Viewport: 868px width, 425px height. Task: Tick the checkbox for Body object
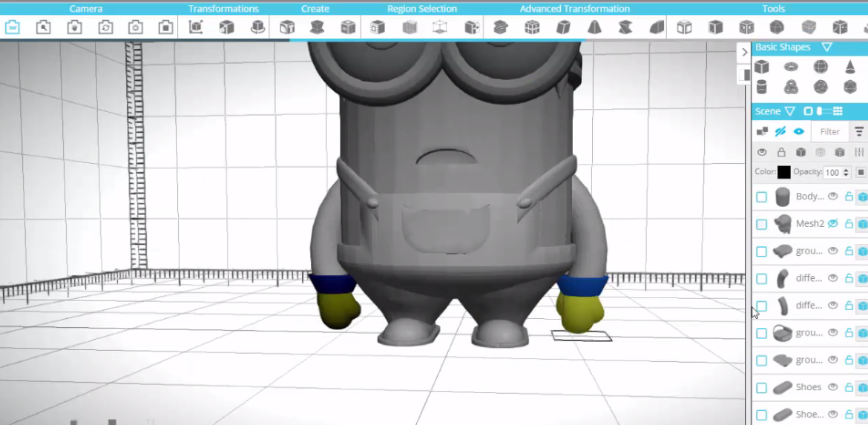click(x=762, y=197)
